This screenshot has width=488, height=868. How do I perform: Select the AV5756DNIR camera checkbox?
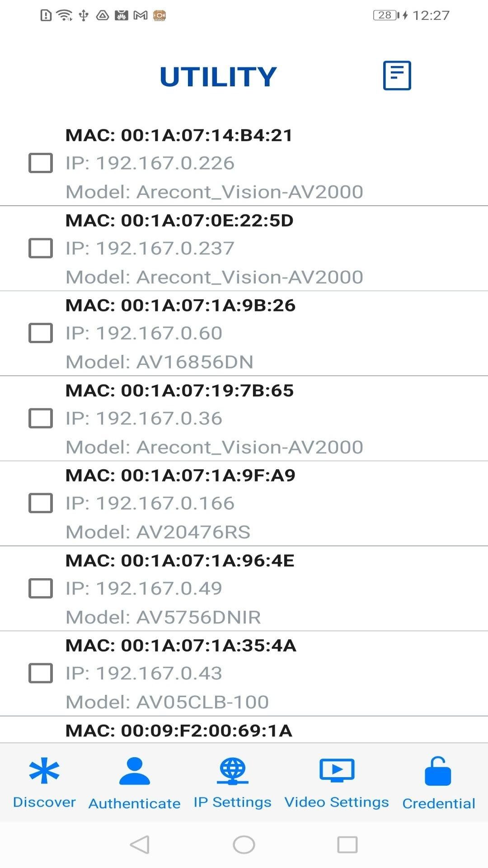pos(41,588)
